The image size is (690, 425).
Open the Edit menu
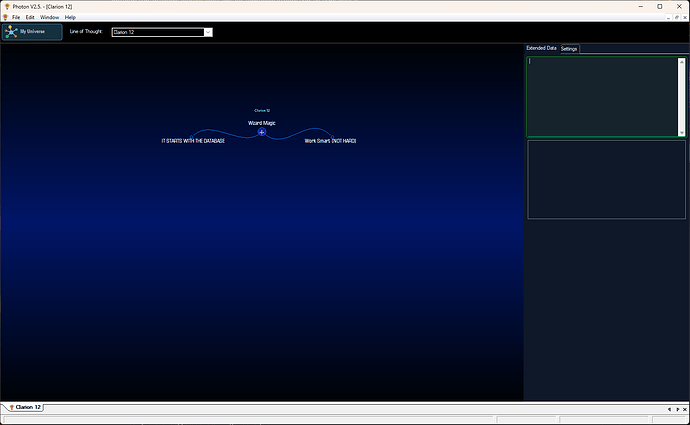[x=30, y=17]
